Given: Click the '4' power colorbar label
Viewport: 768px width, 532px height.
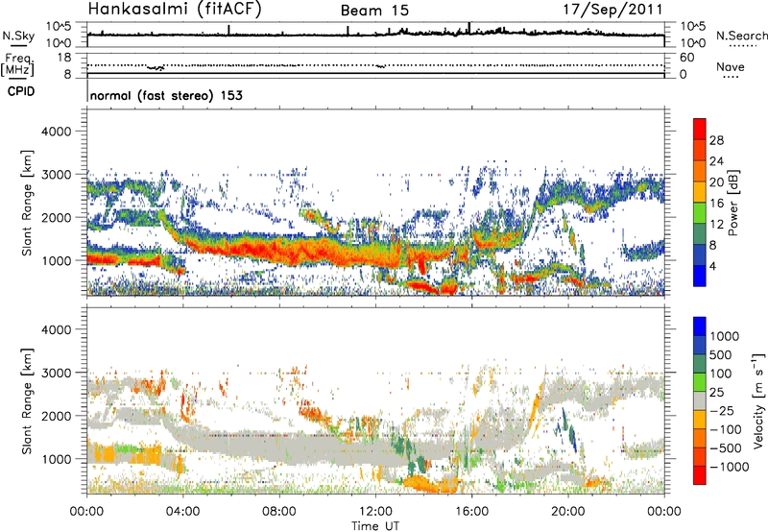Looking at the screenshot, I should 713,266.
